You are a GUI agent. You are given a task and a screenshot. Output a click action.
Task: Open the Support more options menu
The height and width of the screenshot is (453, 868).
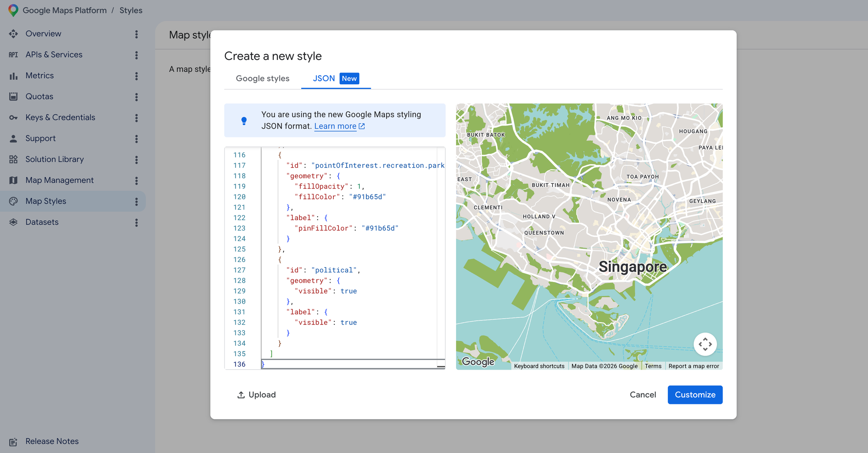tap(136, 139)
